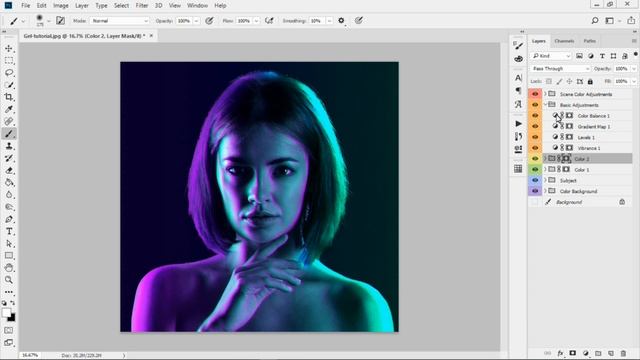
Task: Expand the Color Background group
Action: (545, 191)
